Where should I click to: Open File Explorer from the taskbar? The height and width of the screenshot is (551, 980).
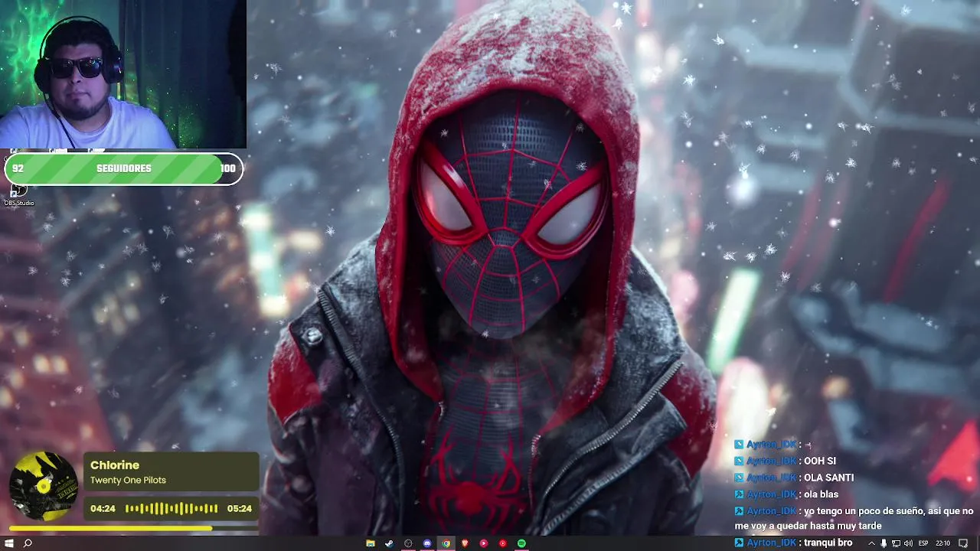(371, 543)
